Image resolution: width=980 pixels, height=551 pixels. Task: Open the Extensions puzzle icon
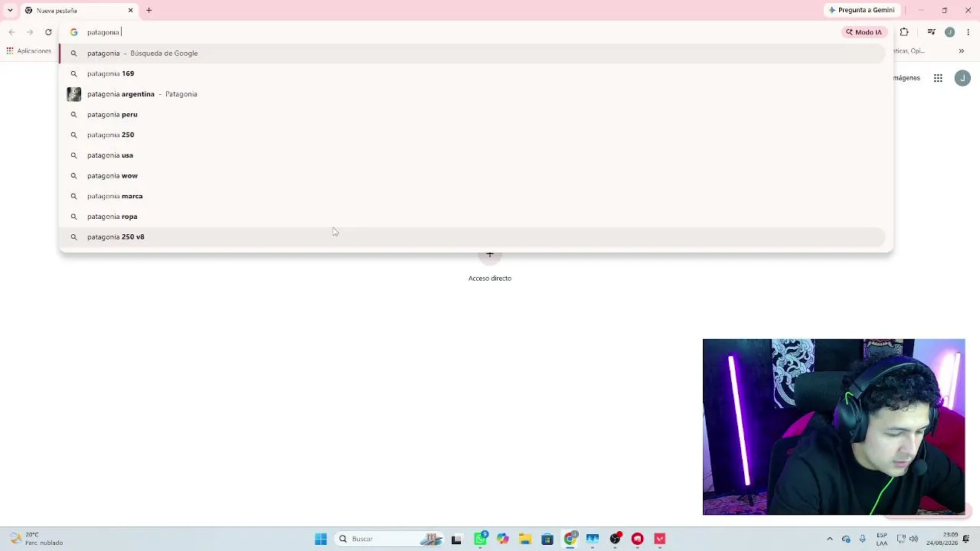tap(904, 32)
